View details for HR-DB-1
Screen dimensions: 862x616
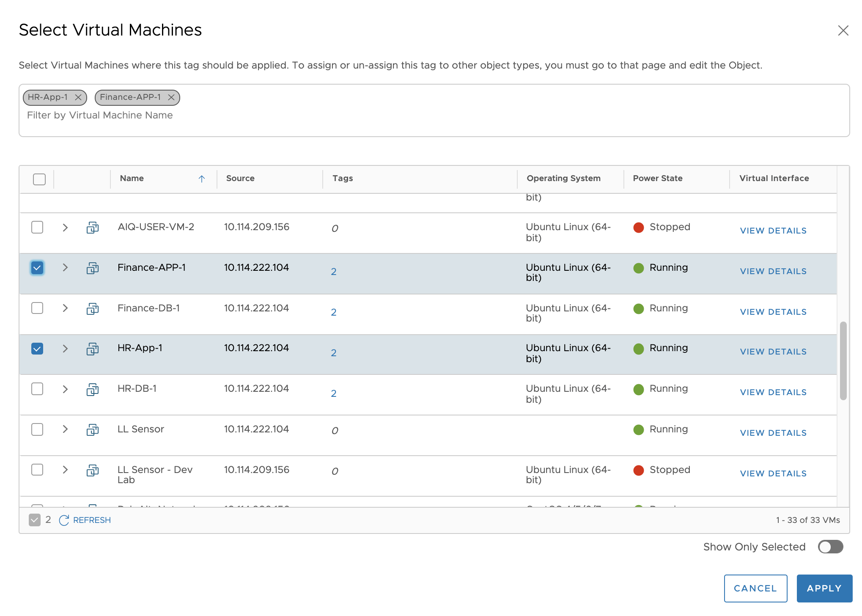[x=773, y=392]
